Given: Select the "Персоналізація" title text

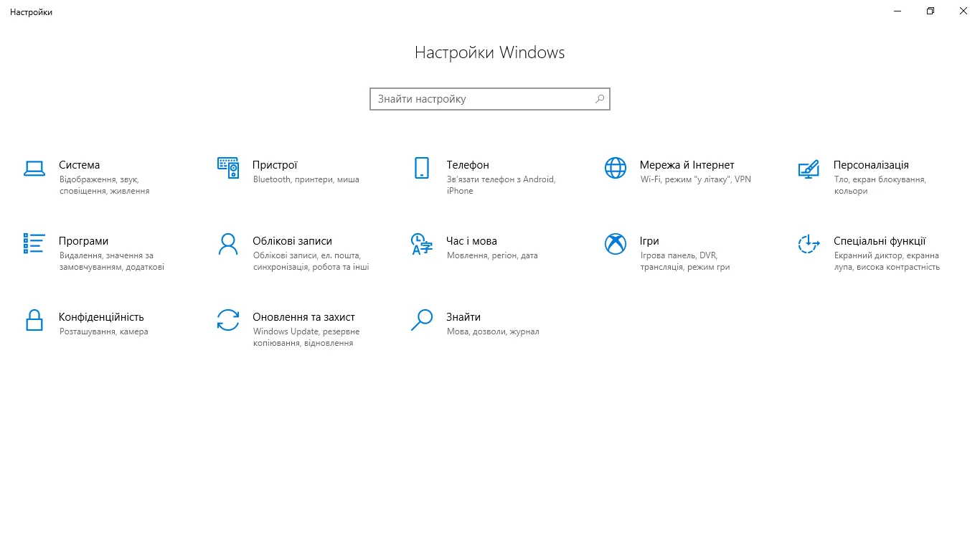Looking at the screenshot, I should pyautogui.click(x=871, y=165).
